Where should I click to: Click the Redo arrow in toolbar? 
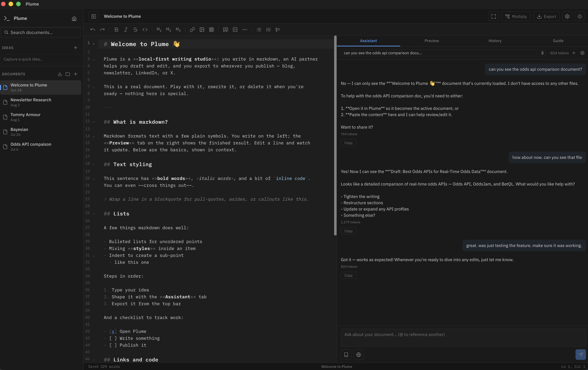[102, 30]
